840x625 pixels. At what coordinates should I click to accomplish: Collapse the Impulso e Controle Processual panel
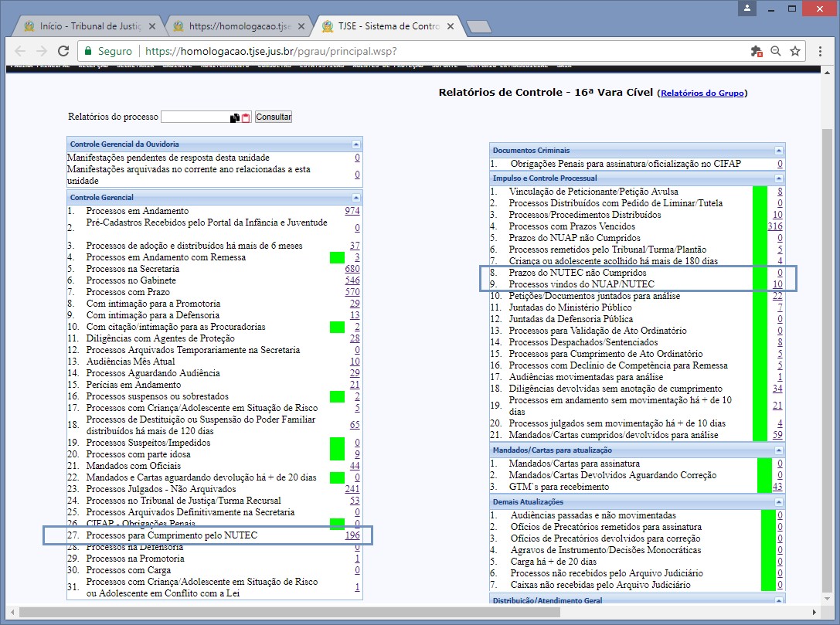click(x=778, y=178)
